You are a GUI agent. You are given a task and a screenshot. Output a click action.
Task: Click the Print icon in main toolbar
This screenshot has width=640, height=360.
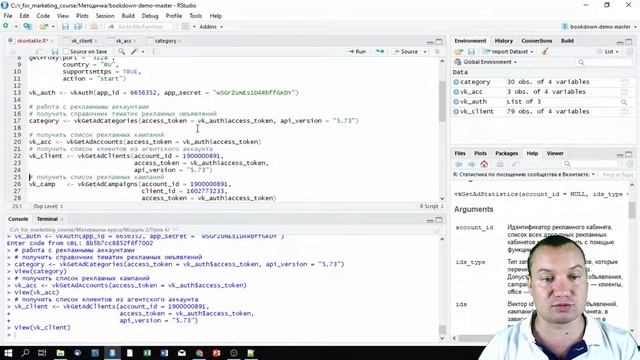(94, 27)
